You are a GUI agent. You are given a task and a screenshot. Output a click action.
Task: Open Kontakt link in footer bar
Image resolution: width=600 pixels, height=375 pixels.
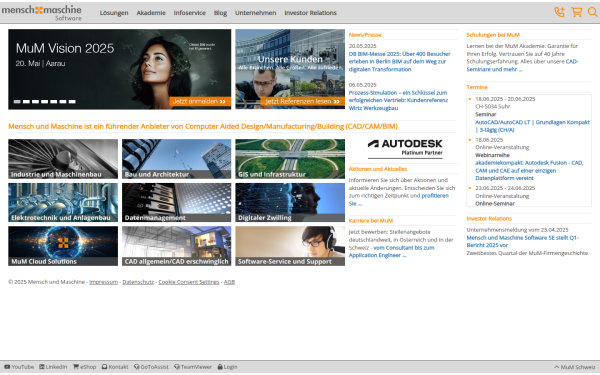click(115, 367)
